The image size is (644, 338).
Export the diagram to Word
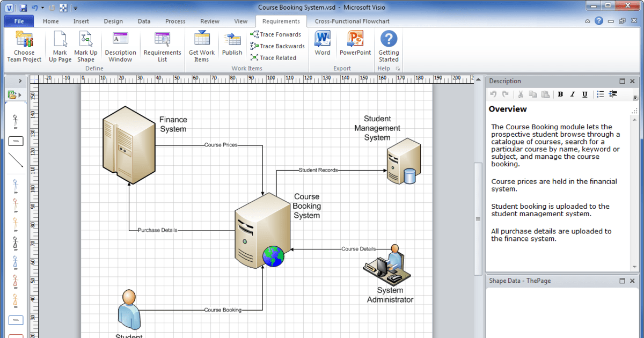[x=323, y=44]
